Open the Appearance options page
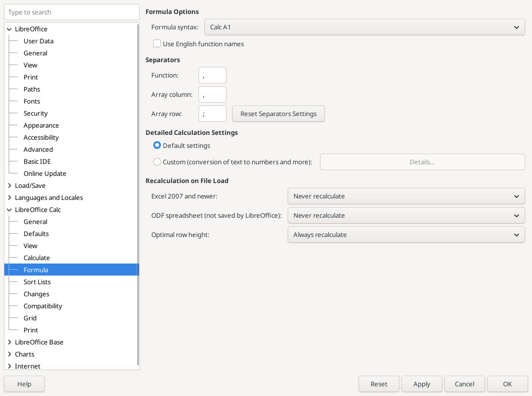Image resolution: width=532 pixels, height=396 pixels. pos(41,126)
